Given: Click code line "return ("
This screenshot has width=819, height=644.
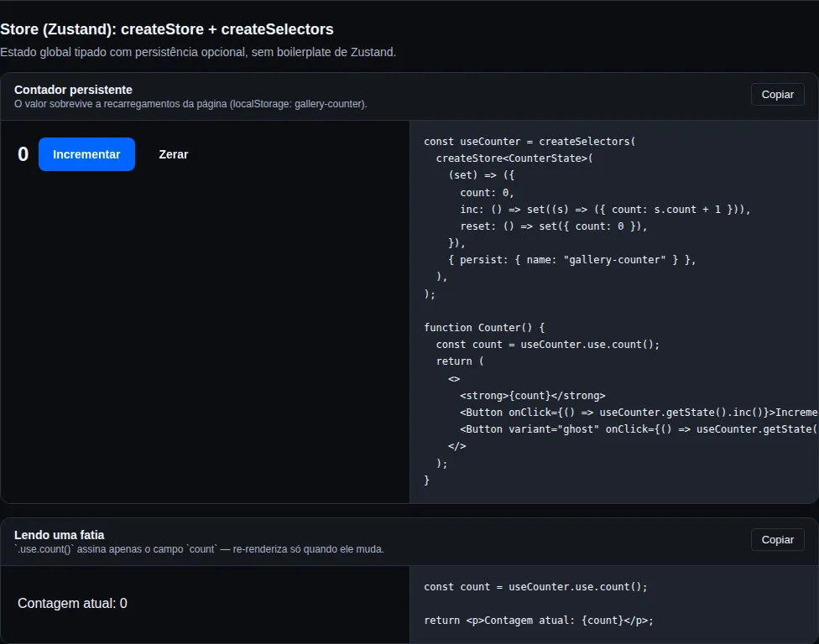Looking at the screenshot, I should click(460, 361).
